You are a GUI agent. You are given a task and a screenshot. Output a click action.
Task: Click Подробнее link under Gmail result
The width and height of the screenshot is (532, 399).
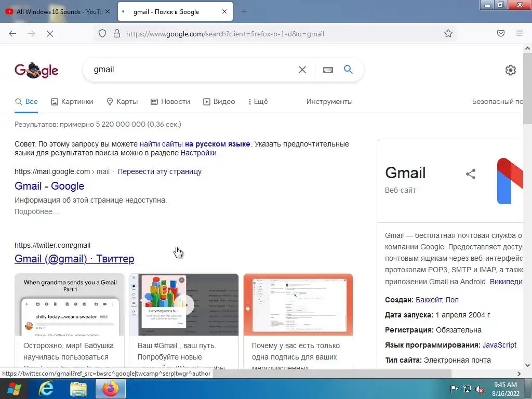[37, 211]
